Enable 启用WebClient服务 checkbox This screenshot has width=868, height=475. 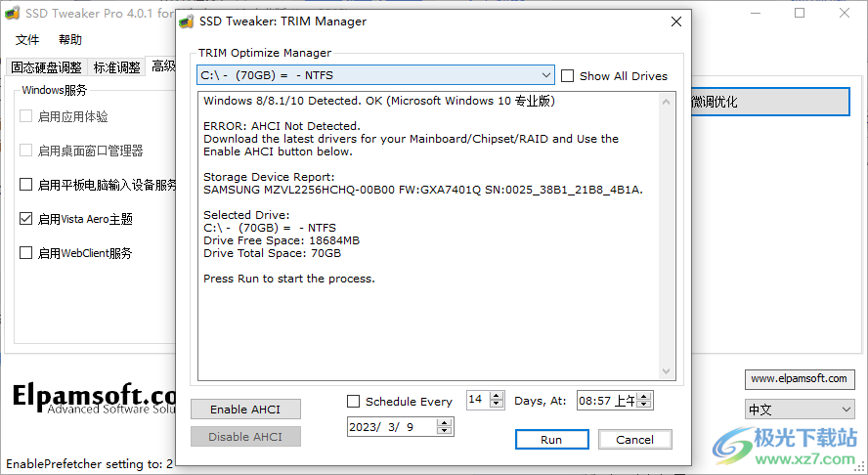[x=26, y=253]
